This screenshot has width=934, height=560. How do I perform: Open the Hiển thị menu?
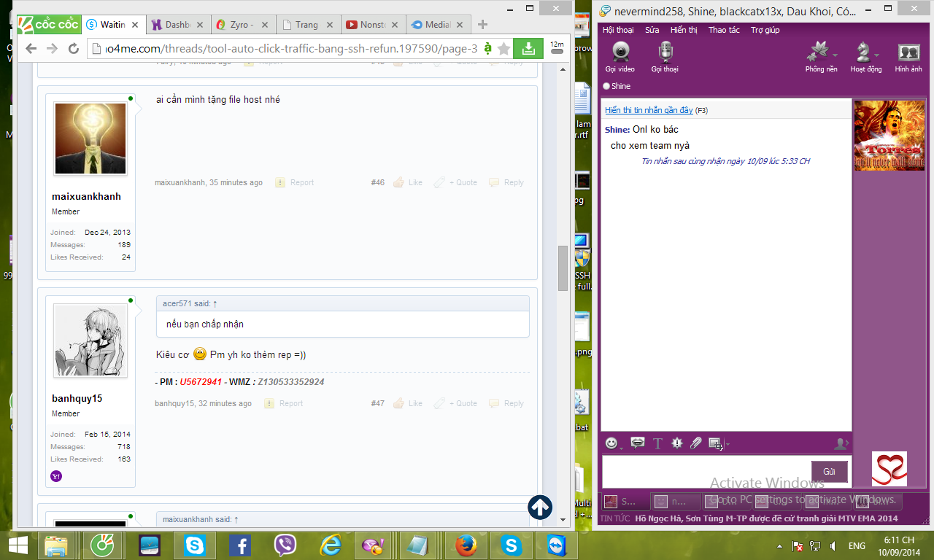tap(684, 30)
